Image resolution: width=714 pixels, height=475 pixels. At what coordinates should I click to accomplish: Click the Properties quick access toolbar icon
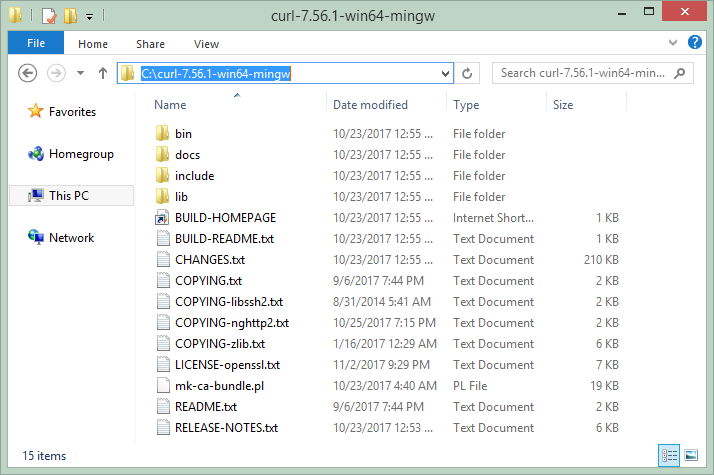pyautogui.click(x=49, y=16)
